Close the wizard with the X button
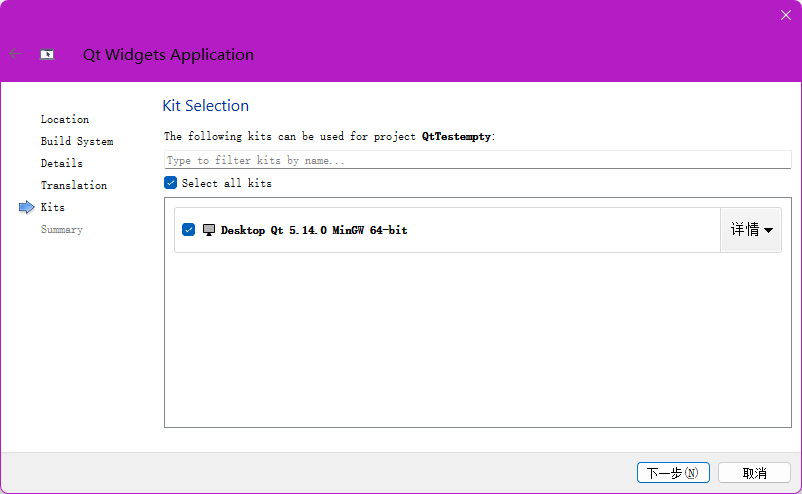The width and height of the screenshot is (802, 494). (785, 15)
